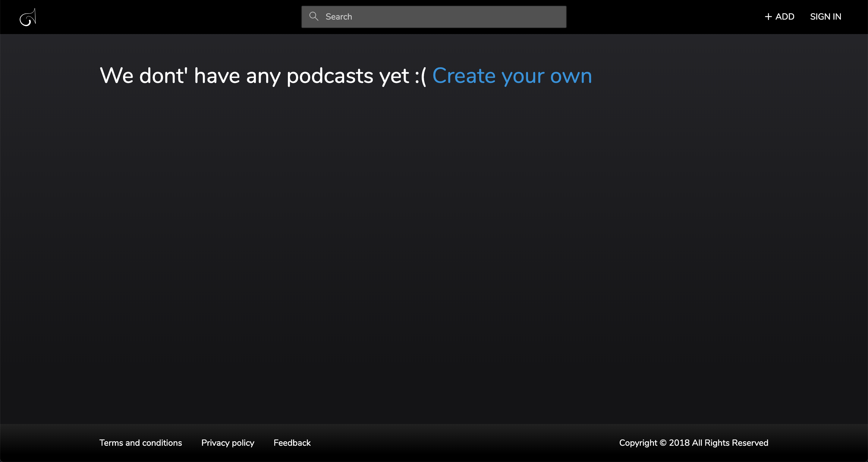Click the empty header area between logo and search
Screen dimensions: 868x462
[168, 17]
